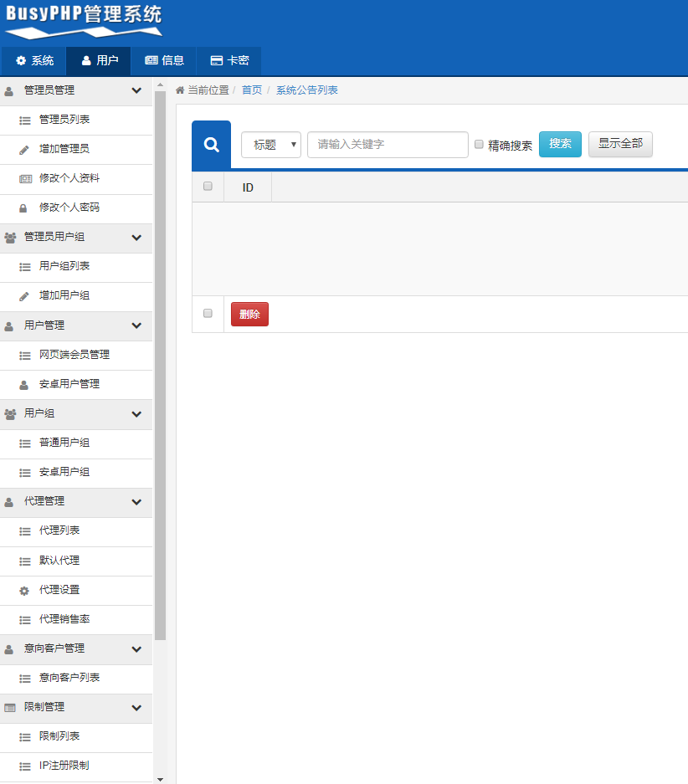Click the gear icon beside 代理设置
Image resolution: width=688 pixels, height=784 pixels.
click(24, 591)
